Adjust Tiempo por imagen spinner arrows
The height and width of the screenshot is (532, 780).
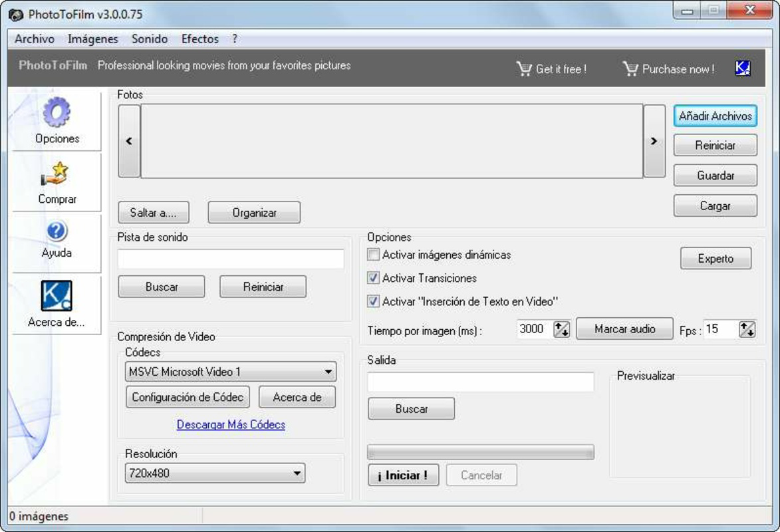(562, 329)
